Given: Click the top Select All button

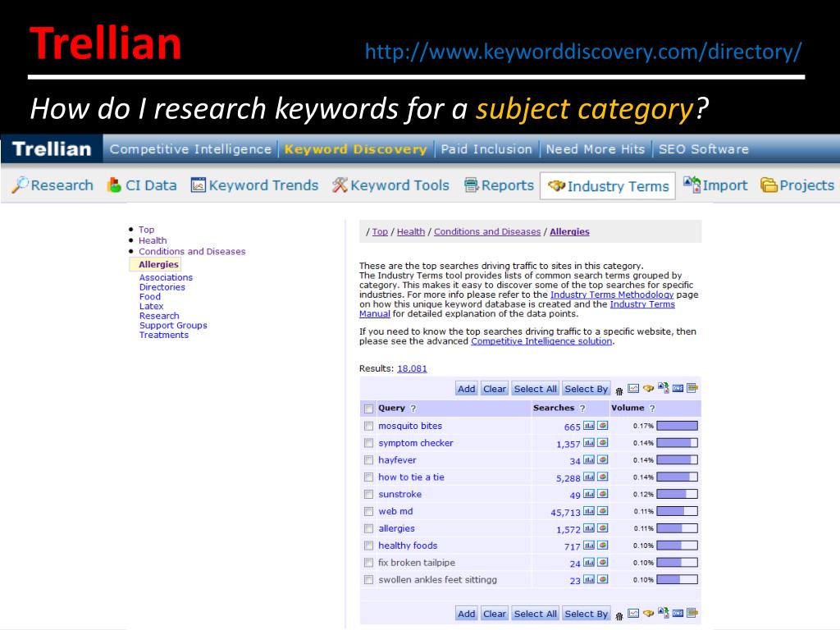Looking at the screenshot, I should (x=535, y=389).
